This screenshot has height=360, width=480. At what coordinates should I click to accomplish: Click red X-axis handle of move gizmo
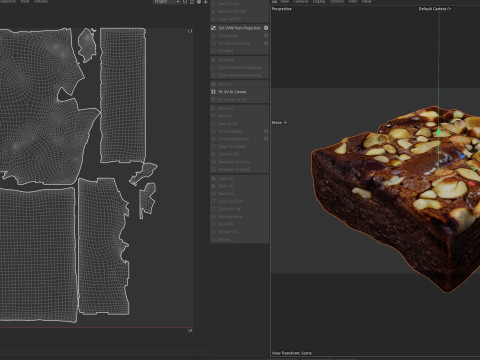click(471, 183)
